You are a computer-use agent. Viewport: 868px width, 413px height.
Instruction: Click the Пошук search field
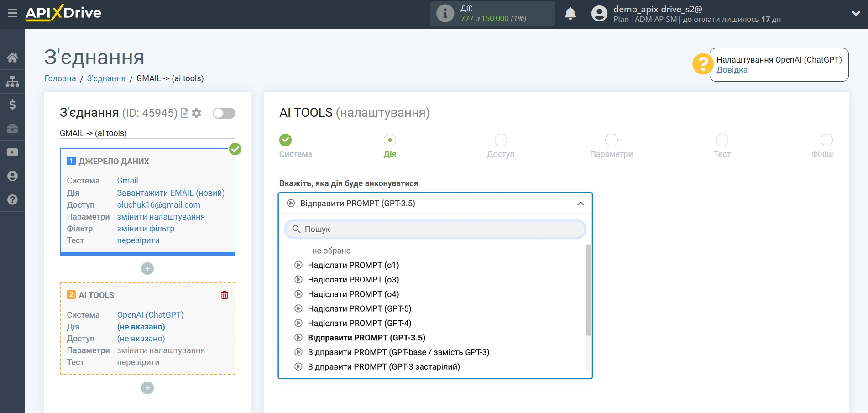[434, 229]
